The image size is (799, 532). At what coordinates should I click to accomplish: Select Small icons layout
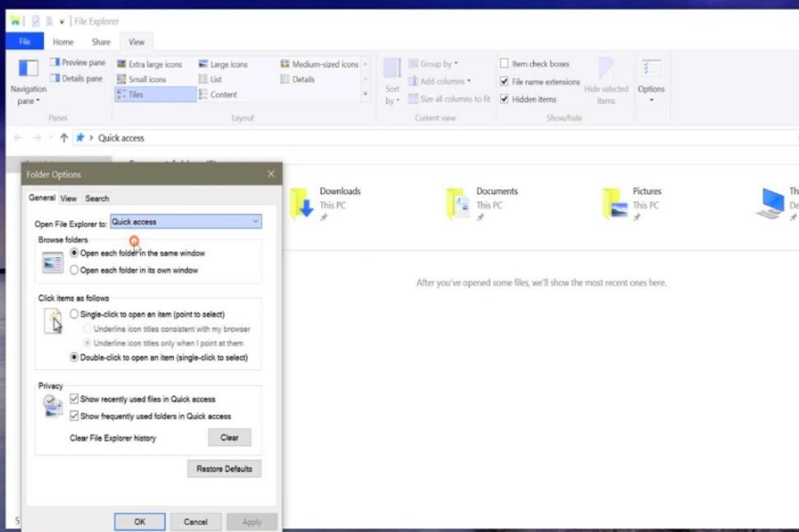coord(142,79)
